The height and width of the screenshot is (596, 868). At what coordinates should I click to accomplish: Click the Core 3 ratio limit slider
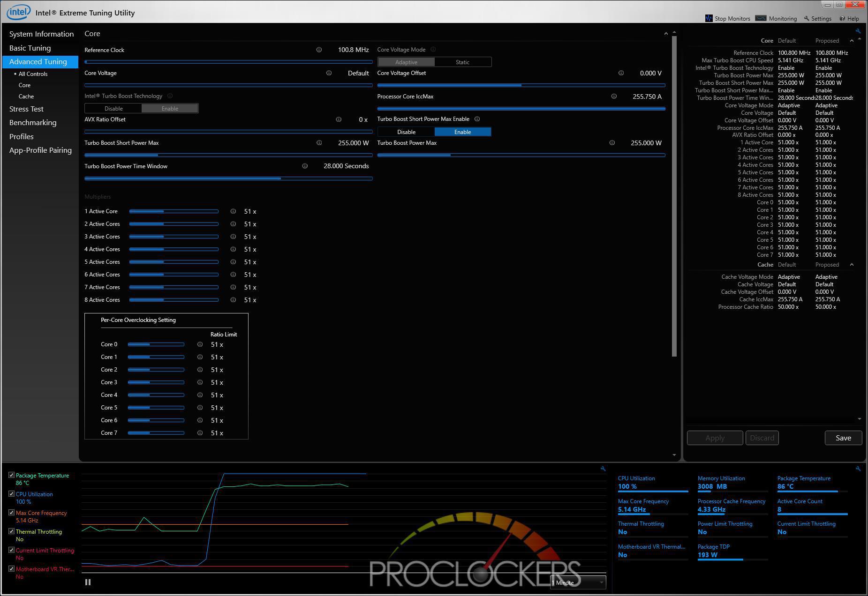156,382
